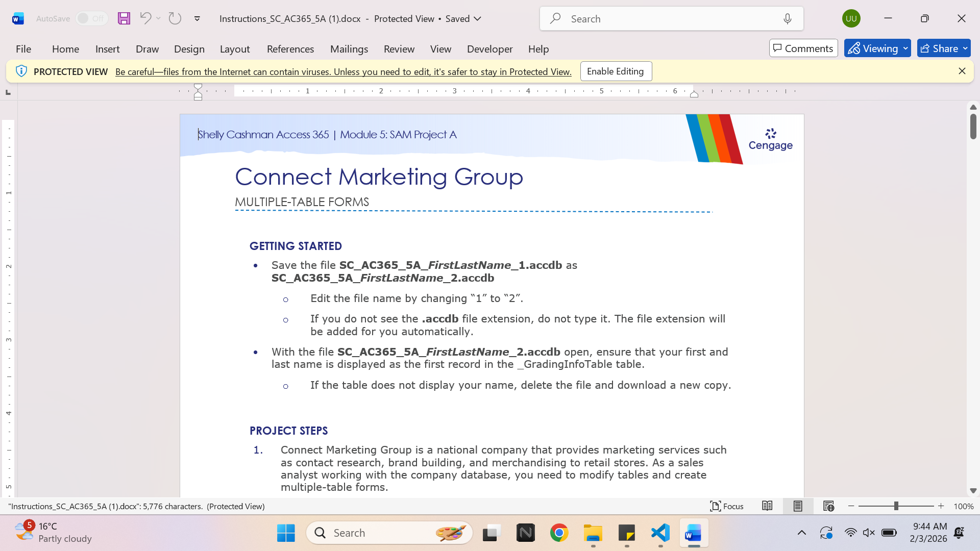Click the Save icon in title bar
980x551 pixels.
click(x=124, y=18)
